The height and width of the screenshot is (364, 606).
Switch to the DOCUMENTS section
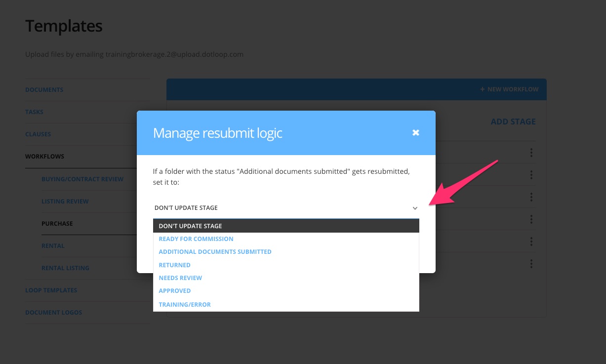tap(44, 89)
